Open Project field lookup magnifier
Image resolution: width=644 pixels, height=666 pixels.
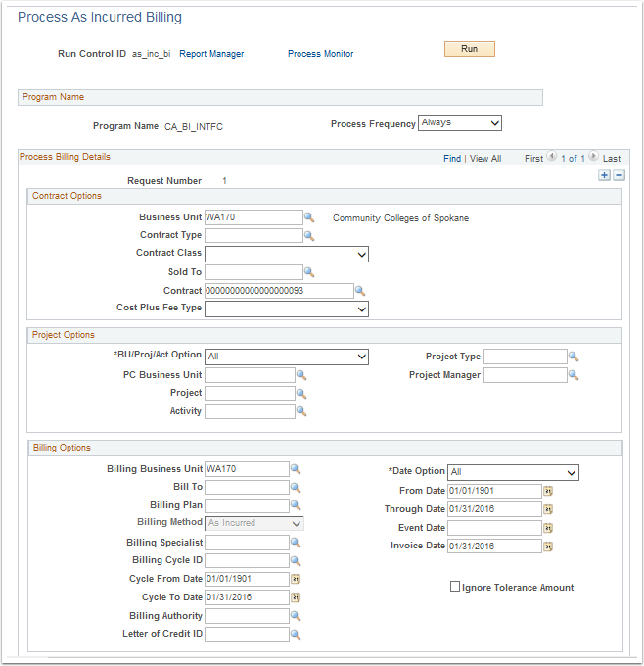[x=301, y=394]
